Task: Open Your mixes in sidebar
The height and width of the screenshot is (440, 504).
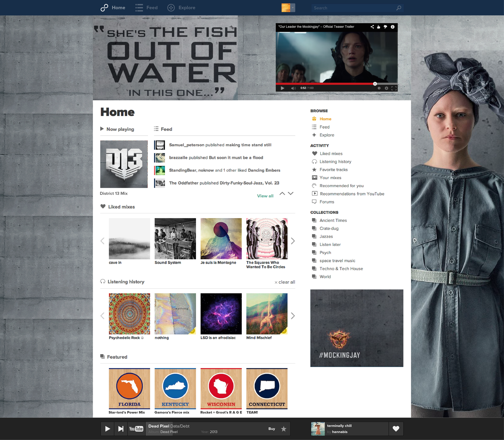Action: (x=330, y=178)
